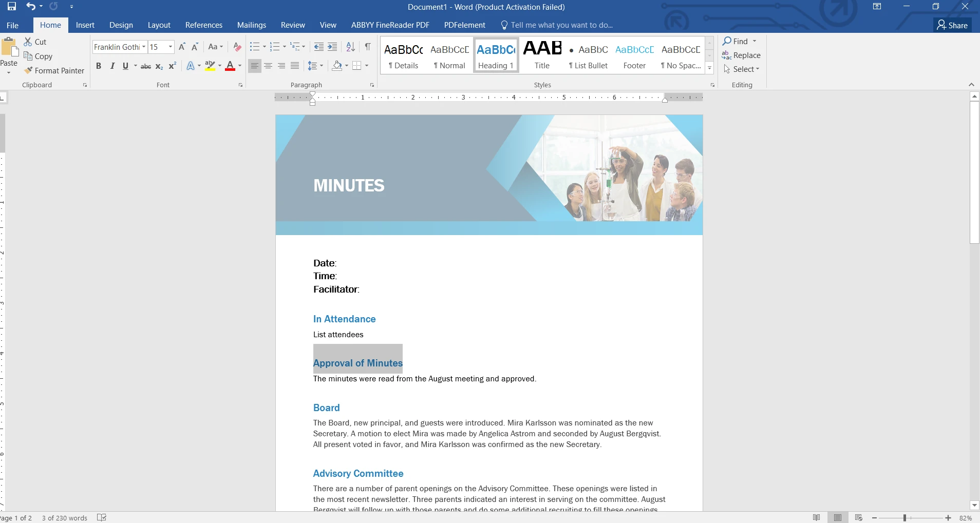Toggle superscript formatting
Screen dimensions: 980x523
click(x=173, y=66)
